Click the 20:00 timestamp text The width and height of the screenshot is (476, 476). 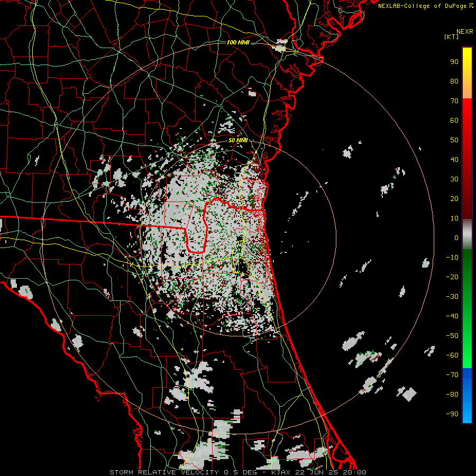click(x=354, y=472)
